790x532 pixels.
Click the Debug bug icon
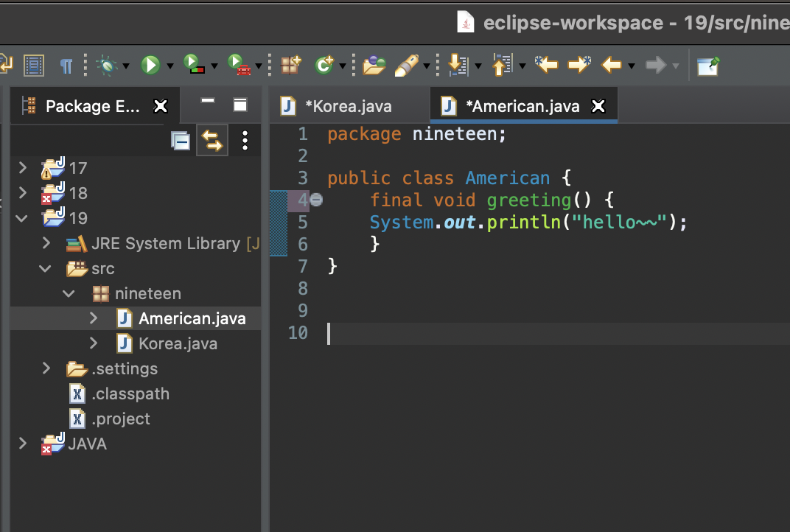coord(106,65)
